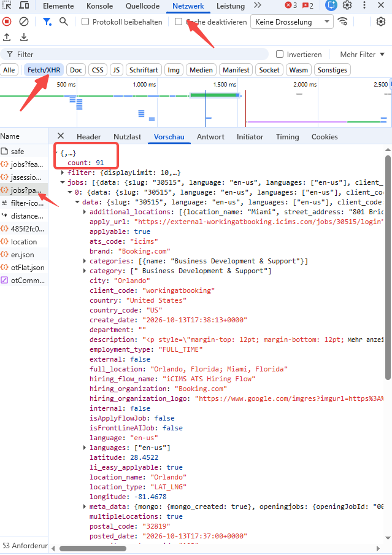Select the location request

pos(24,242)
